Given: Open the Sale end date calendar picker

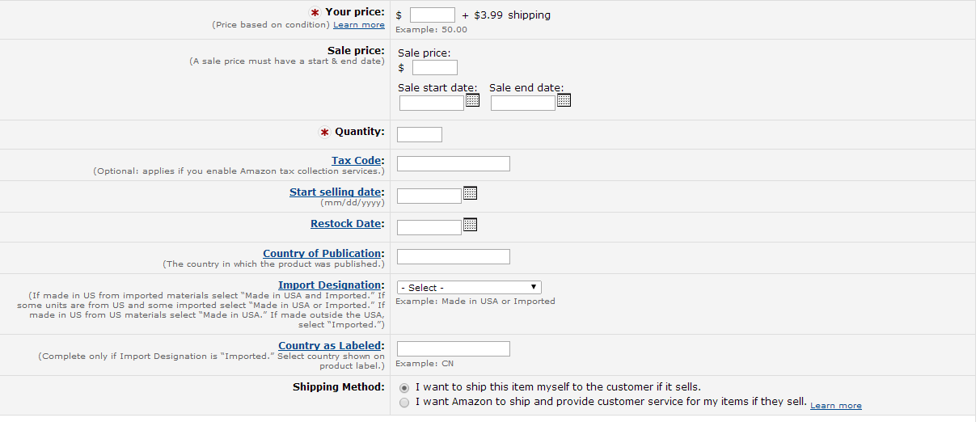Looking at the screenshot, I should [564, 100].
